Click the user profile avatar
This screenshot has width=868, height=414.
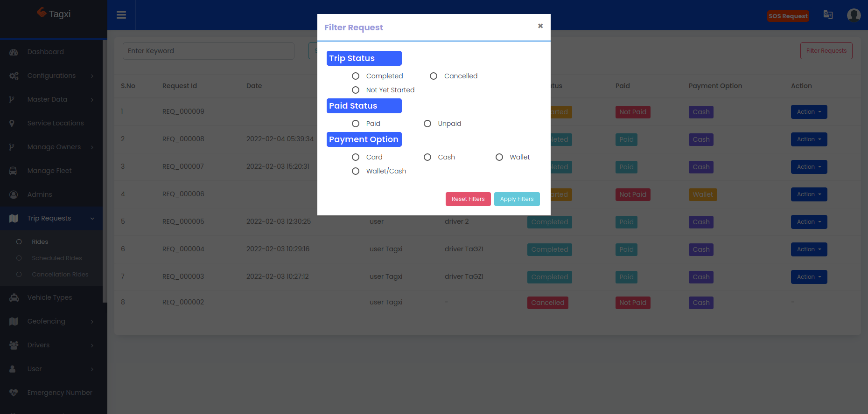(854, 15)
